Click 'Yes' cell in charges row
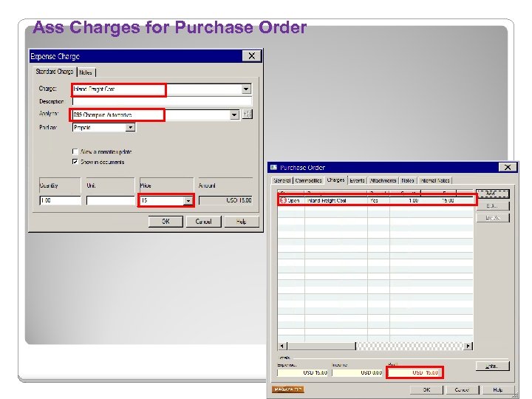This screenshot has height=399, width=532. [374, 200]
